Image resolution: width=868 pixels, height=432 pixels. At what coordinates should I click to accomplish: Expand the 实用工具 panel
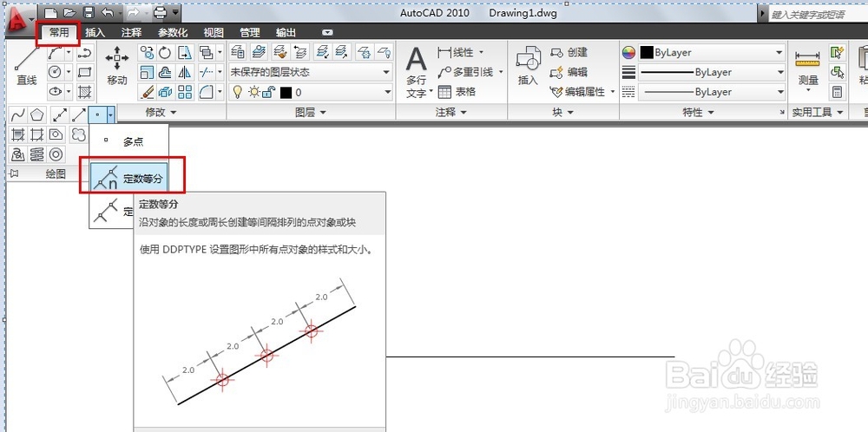[818, 112]
